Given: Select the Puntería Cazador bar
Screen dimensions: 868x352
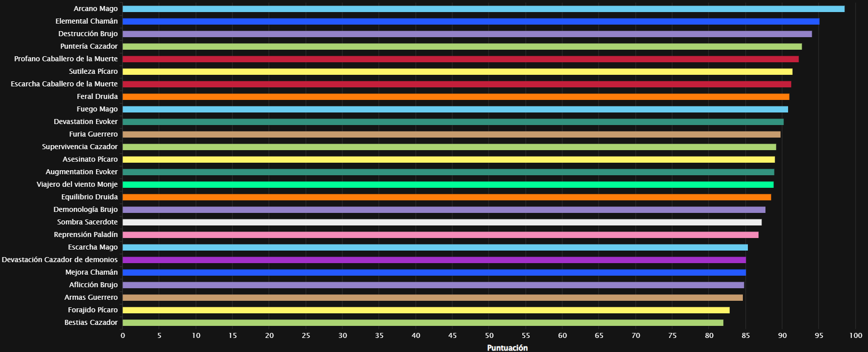Looking at the screenshot, I should pos(462,47).
